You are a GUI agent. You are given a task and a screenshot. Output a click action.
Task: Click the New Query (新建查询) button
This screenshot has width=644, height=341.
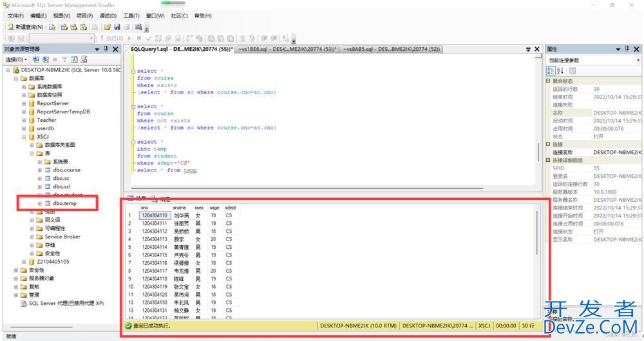(26, 26)
